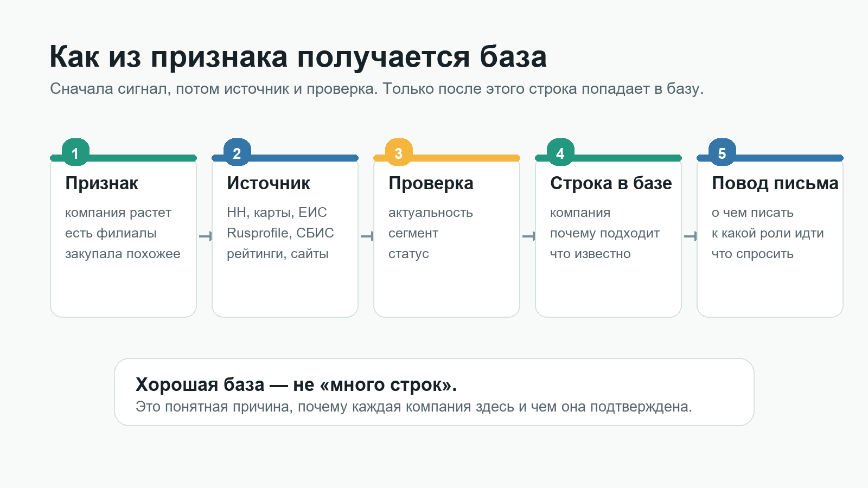Click the blue step 2 number badge
868x488 pixels.
click(237, 152)
